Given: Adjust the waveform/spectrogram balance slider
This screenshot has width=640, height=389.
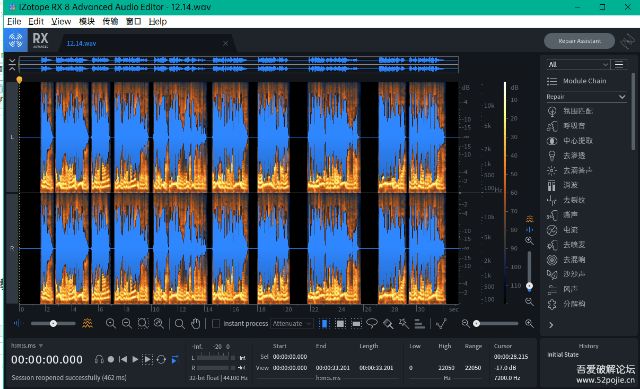Looking at the screenshot, I should [53, 323].
